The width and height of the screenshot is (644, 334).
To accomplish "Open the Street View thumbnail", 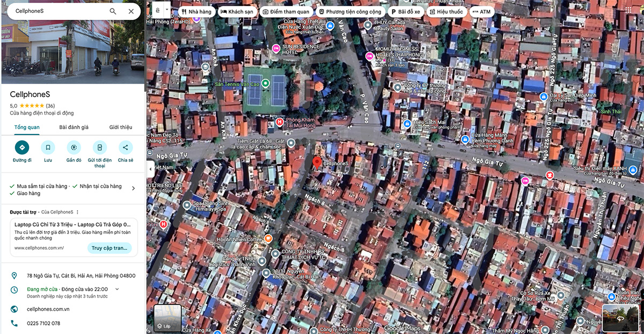I will pos(620,318).
